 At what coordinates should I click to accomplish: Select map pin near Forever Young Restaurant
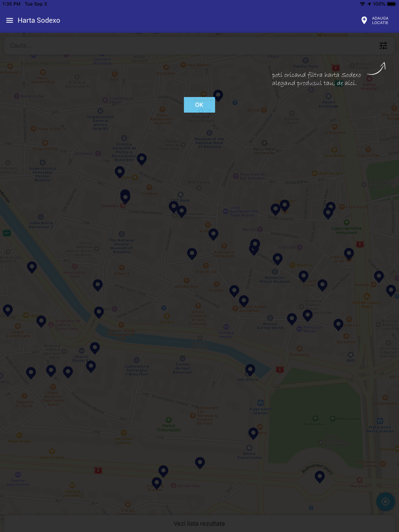pos(99,312)
